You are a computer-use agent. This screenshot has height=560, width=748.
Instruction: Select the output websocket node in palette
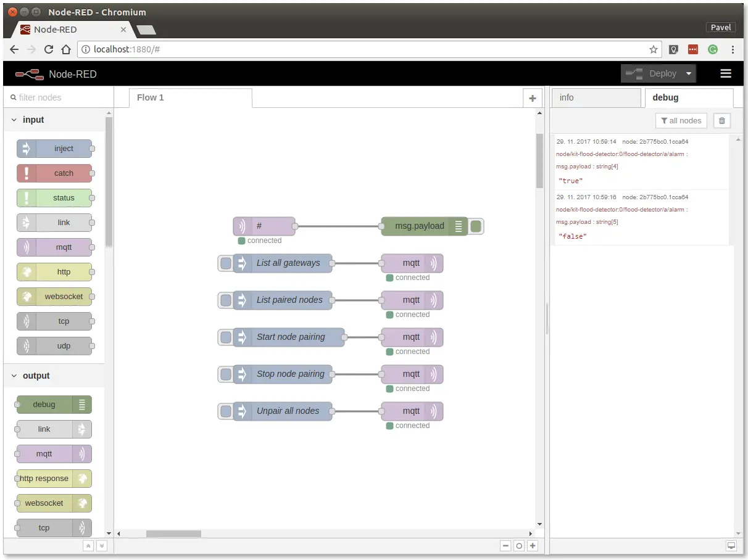[54, 503]
